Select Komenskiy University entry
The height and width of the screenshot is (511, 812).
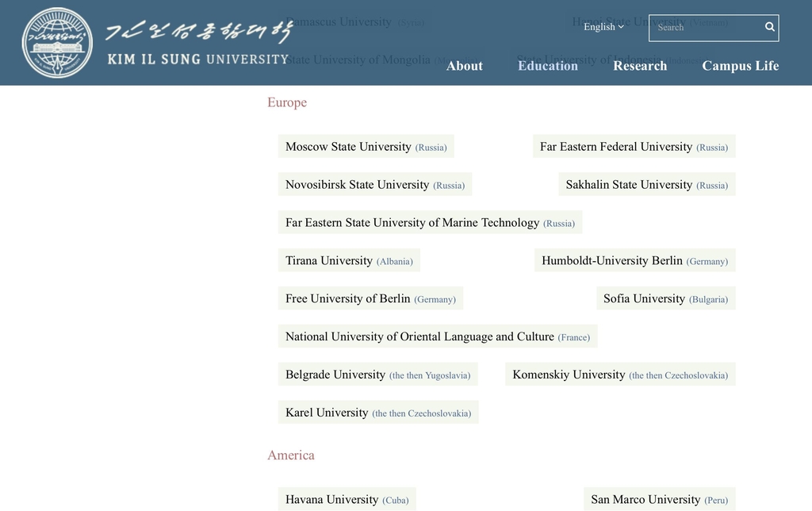(x=620, y=375)
